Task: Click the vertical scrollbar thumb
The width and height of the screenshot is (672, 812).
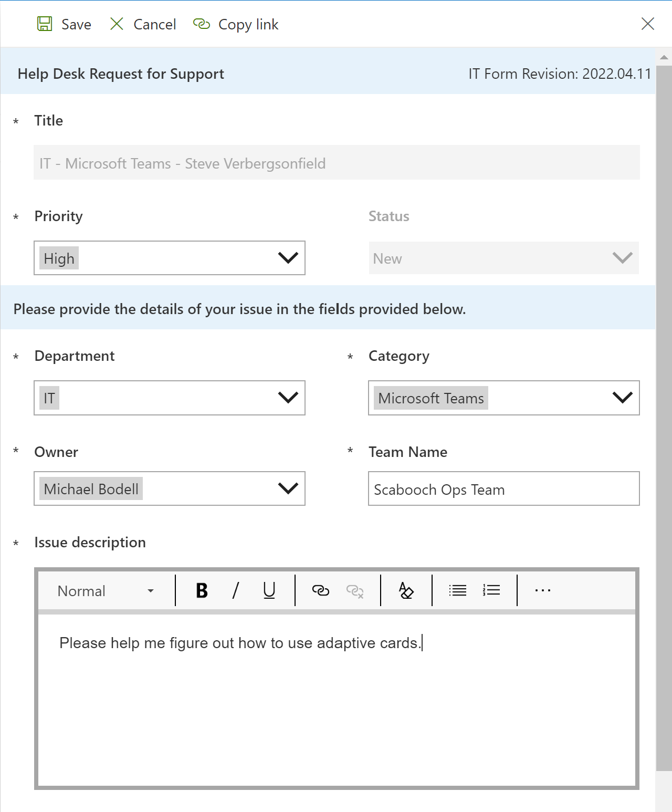Action: (664, 418)
